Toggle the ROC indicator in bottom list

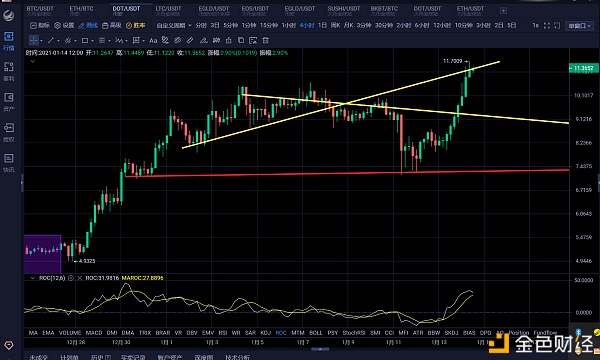281,333
